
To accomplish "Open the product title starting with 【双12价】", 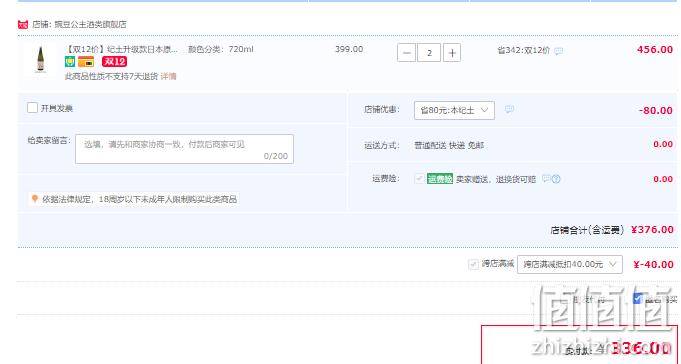I will (122, 49).
